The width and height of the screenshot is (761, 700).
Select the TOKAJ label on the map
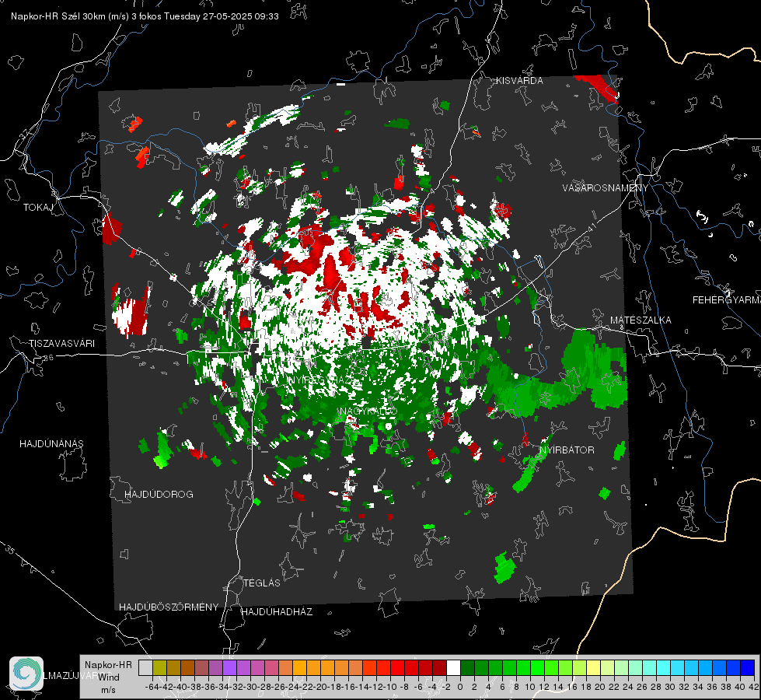pos(38,208)
